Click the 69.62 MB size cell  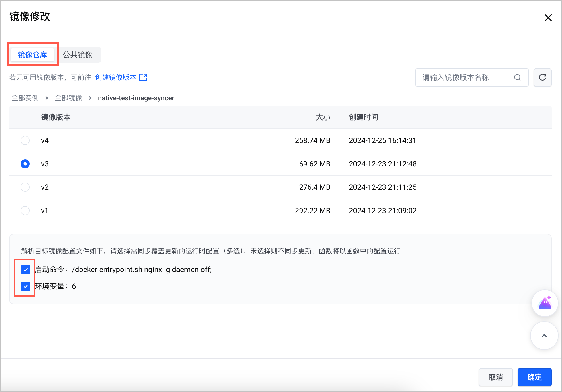[315, 164]
